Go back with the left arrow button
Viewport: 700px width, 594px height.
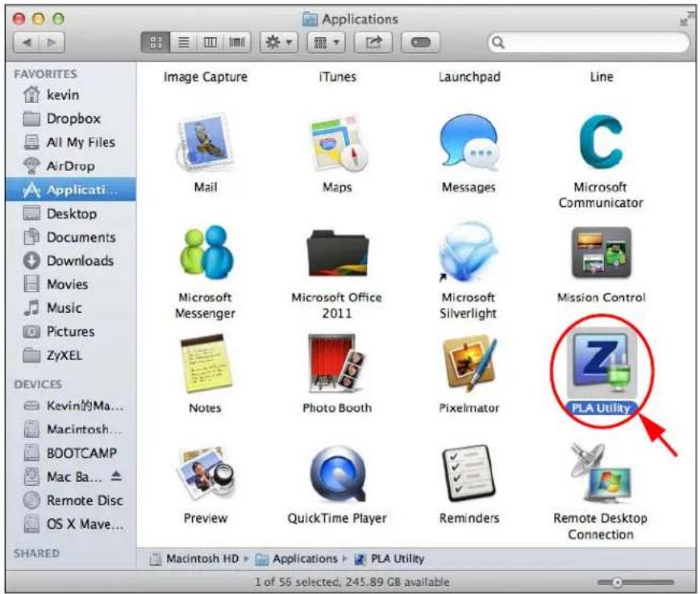coord(27,43)
